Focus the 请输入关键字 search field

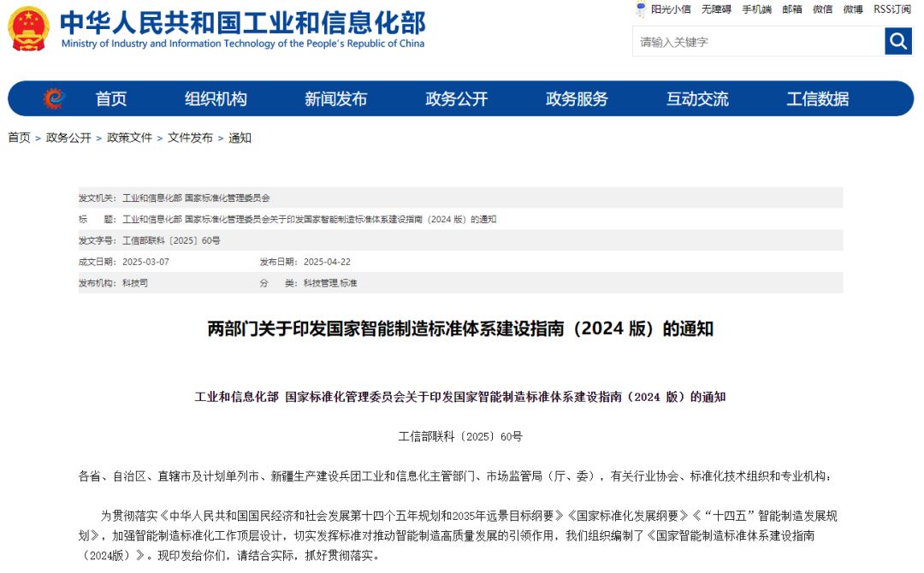(x=758, y=42)
